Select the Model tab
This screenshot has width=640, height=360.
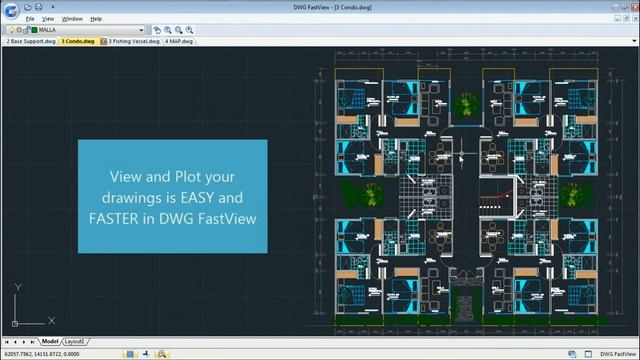click(50, 341)
